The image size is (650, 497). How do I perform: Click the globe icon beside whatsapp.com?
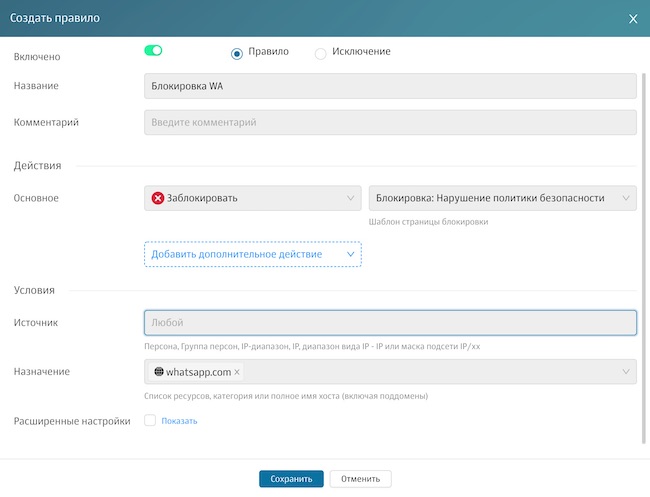click(x=159, y=372)
